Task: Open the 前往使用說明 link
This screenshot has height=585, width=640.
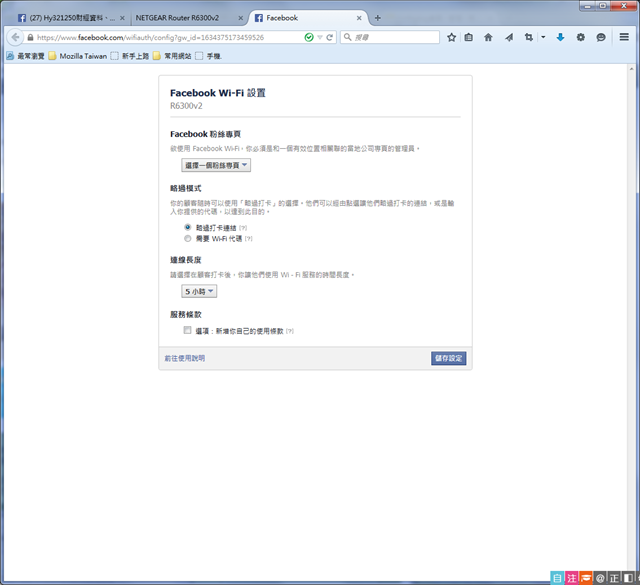Action: pyautogui.click(x=184, y=358)
